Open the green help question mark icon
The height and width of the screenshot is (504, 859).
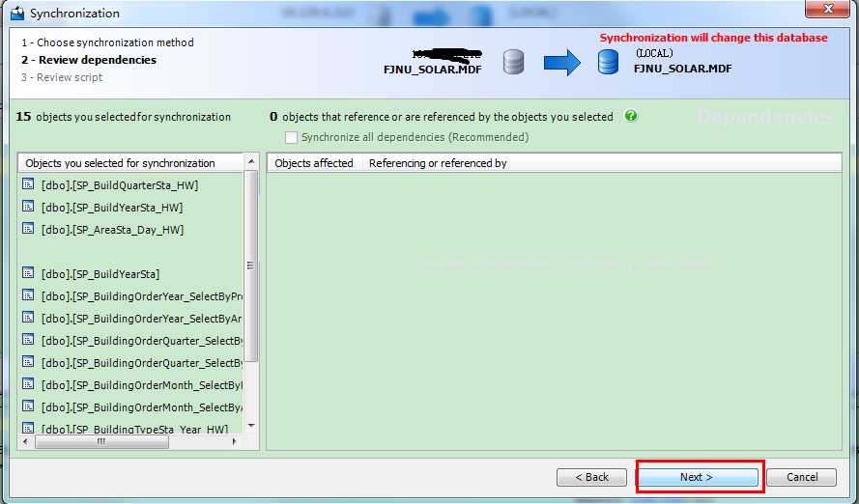click(x=631, y=116)
